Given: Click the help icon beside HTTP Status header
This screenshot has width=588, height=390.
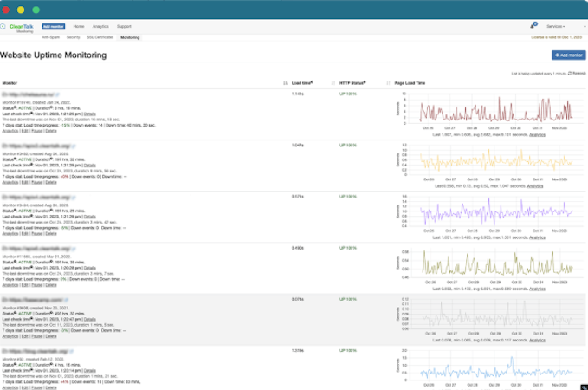Looking at the screenshot, I should (365, 81).
